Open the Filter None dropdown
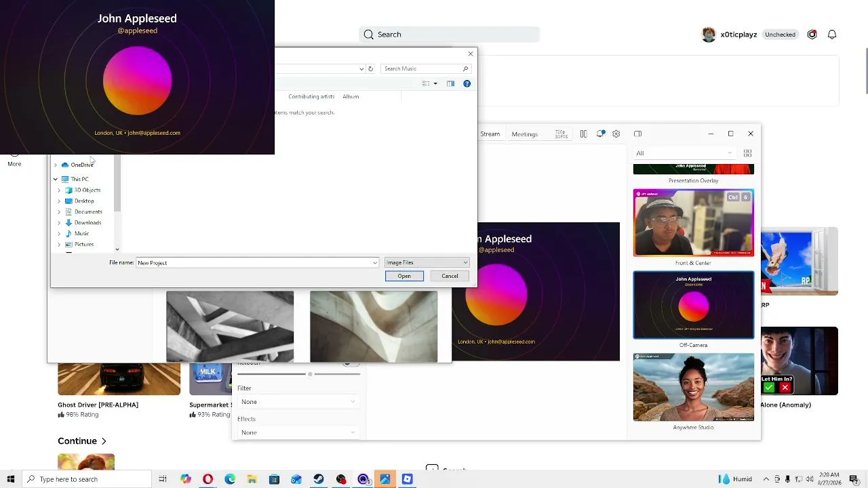 298,402
